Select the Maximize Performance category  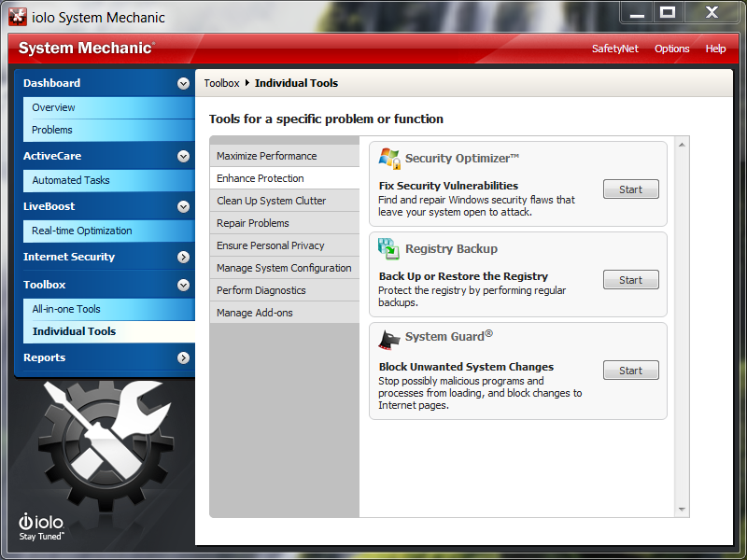(267, 156)
